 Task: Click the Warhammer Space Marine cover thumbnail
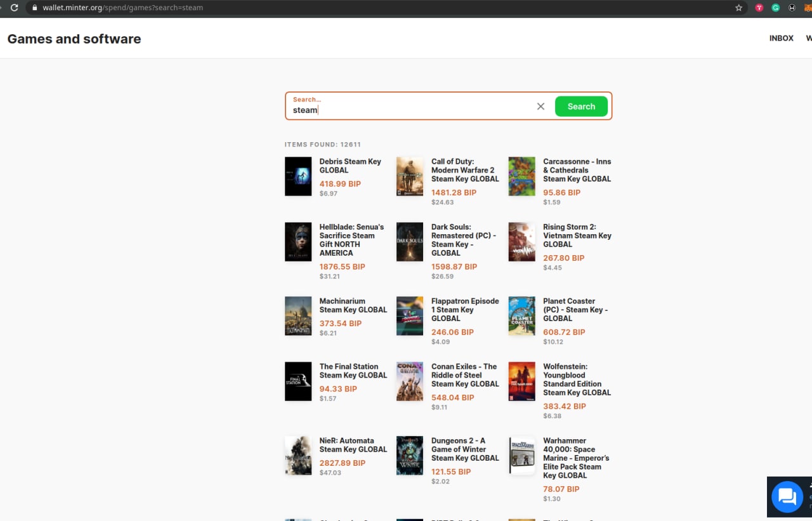click(521, 456)
